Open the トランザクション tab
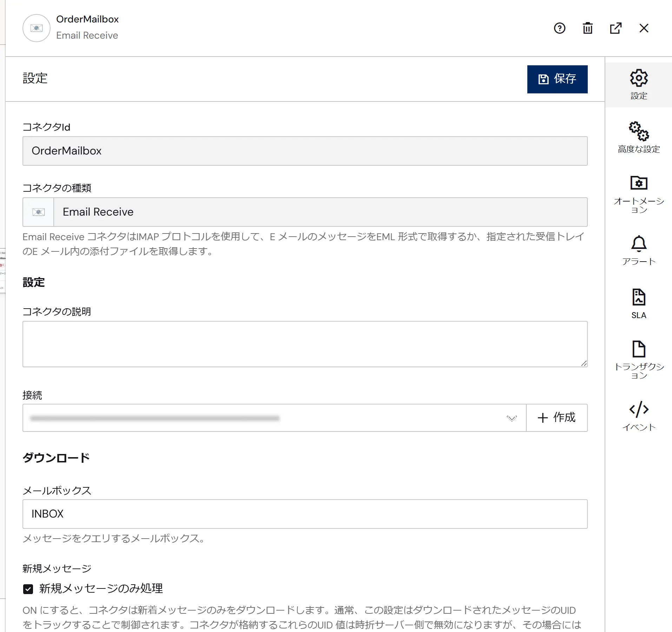This screenshot has width=672, height=632. pyautogui.click(x=639, y=360)
